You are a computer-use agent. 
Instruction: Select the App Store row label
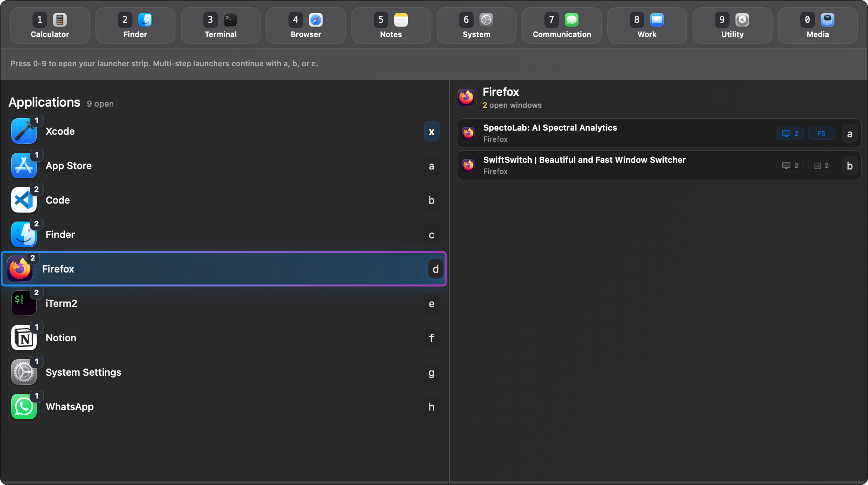click(x=69, y=166)
